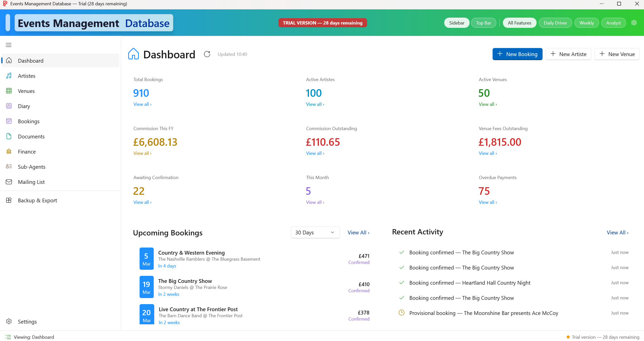Switch to the Weekly tab

(x=586, y=22)
